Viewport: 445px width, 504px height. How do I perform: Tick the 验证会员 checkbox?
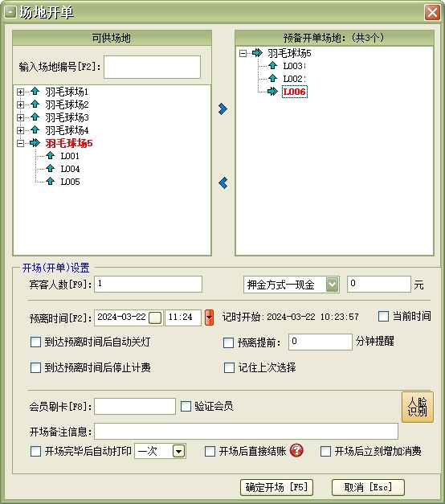tap(186, 406)
